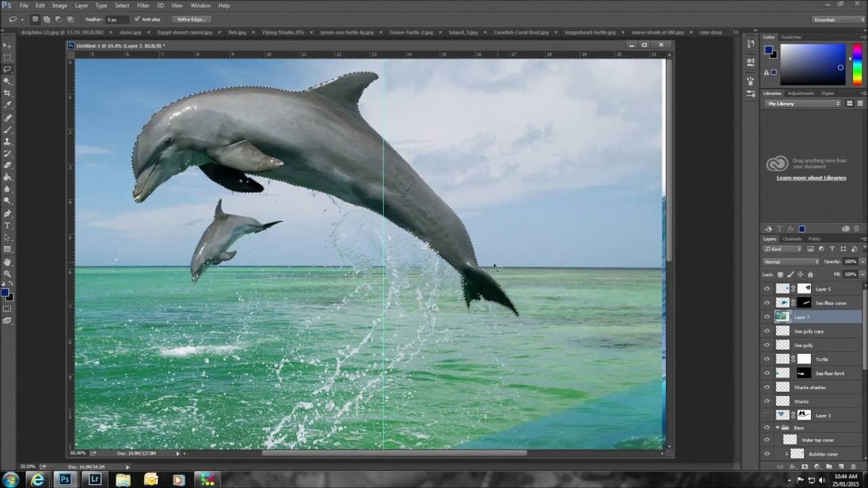The image size is (868, 488).
Task: Click Add to selection icon in options bar
Action: tap(47, 19)
